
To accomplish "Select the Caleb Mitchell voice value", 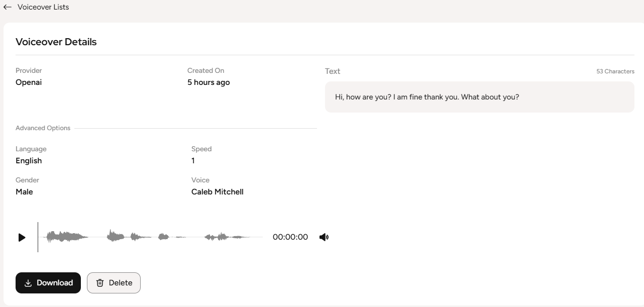I will tap(217, 192).
